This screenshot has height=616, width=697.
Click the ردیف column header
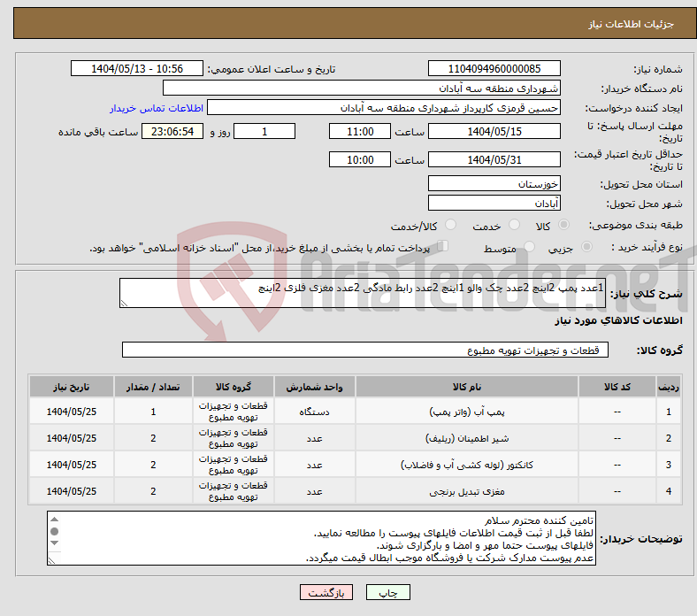669,387
